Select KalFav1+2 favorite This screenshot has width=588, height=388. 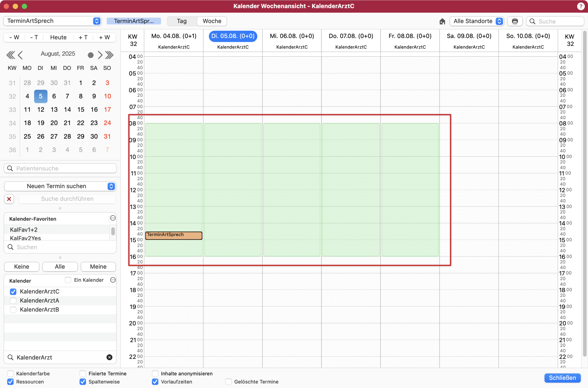tap(57, 230)
